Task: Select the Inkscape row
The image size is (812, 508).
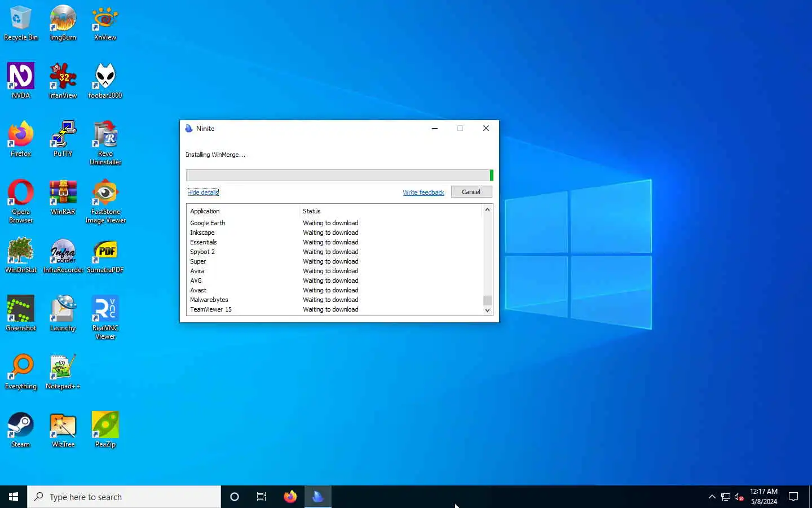Action: (335, 233)
